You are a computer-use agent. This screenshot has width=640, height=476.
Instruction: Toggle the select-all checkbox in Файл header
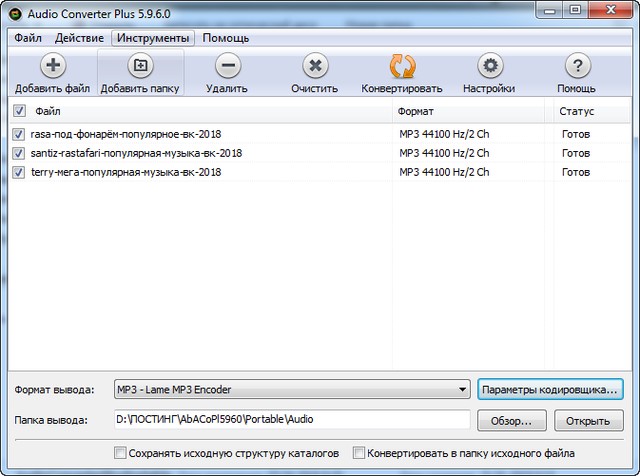click(19, 111)
